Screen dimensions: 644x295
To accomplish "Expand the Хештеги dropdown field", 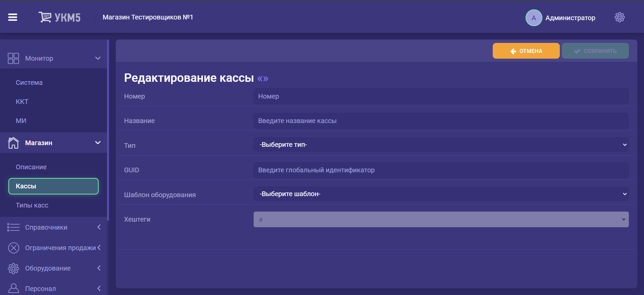I will (x=623, y=220).
